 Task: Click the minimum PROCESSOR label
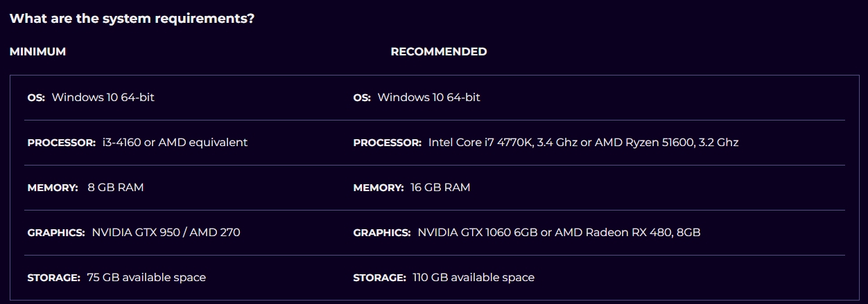pos(61,143)
